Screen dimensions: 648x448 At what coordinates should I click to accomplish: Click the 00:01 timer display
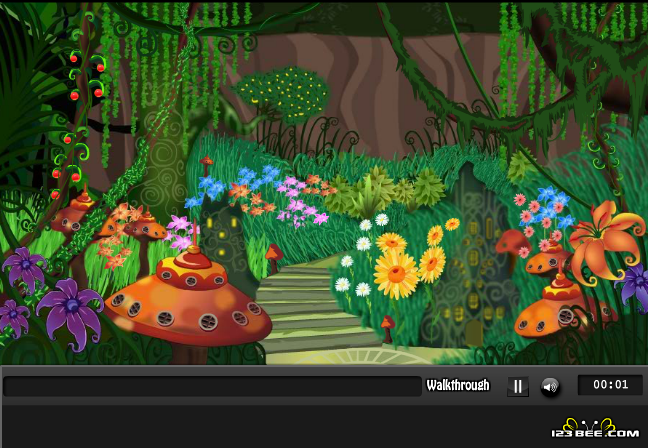[610, 385]
